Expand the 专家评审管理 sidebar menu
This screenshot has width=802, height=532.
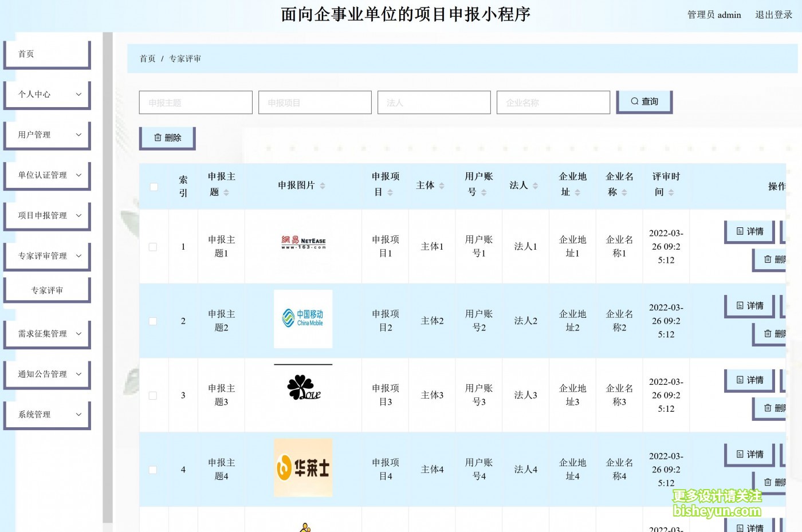pyautogui.click(x=46, y=256)
